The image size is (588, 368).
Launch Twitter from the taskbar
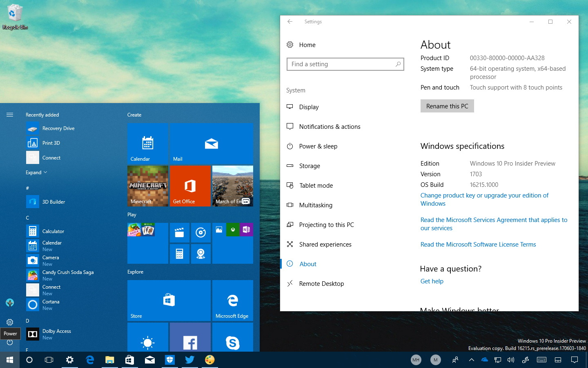189,360
